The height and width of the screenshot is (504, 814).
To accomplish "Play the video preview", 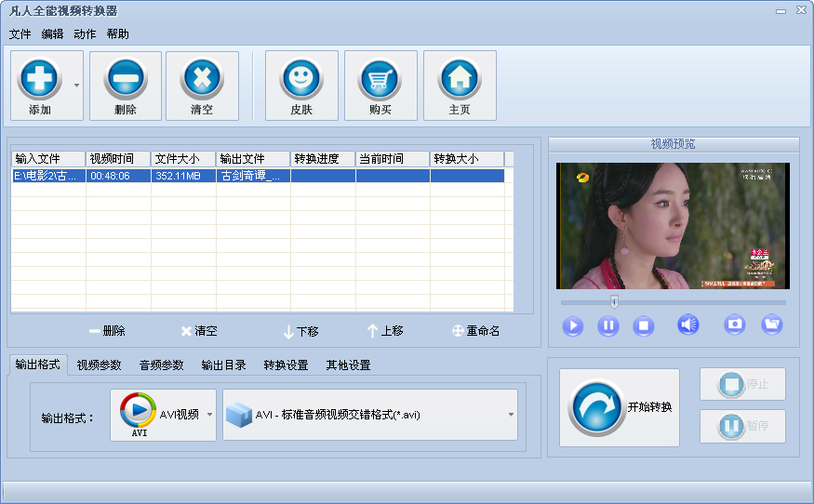I will (572, 326).
